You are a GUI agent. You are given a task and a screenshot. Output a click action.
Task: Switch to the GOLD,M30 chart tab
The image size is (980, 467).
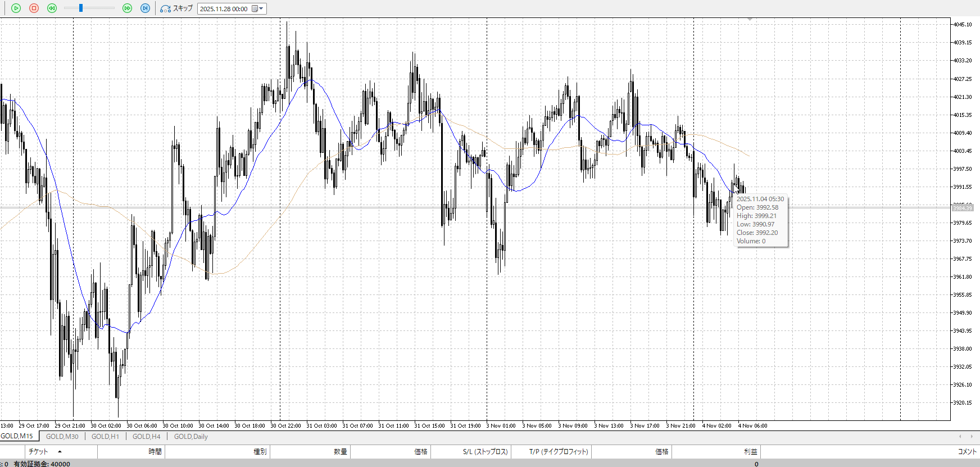[x=62, y=437]
